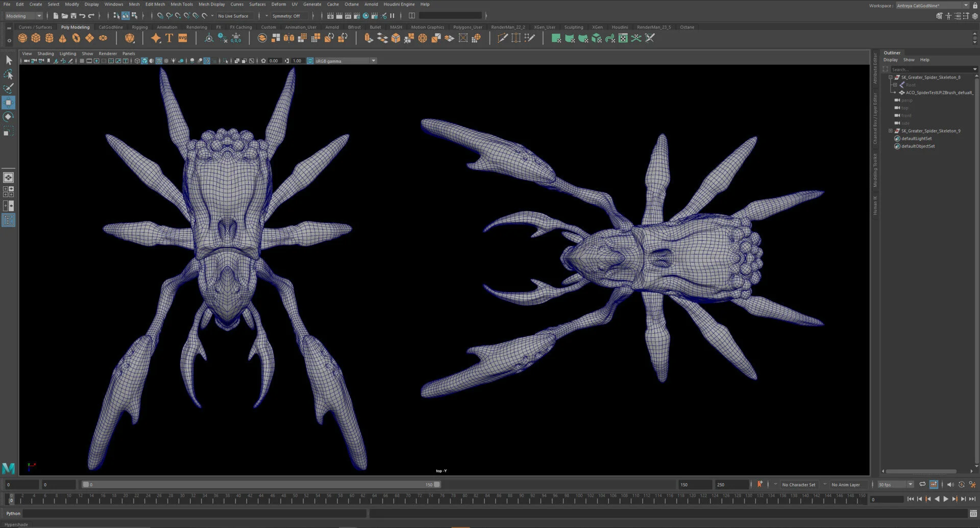This screenshot has width=980, height=528.
Task: Toggle the Four View layout button
Action: point(9,192)
